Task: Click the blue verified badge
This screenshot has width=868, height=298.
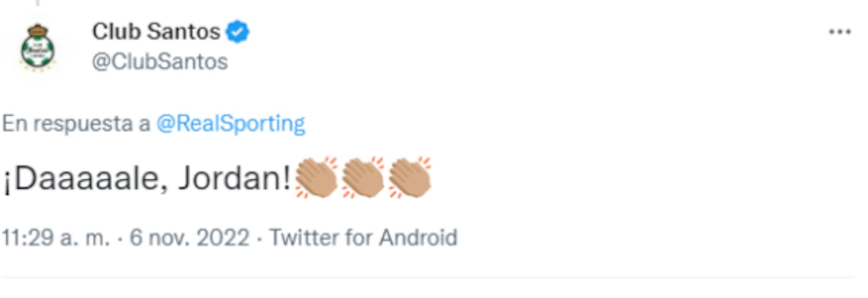Action: 237,32
